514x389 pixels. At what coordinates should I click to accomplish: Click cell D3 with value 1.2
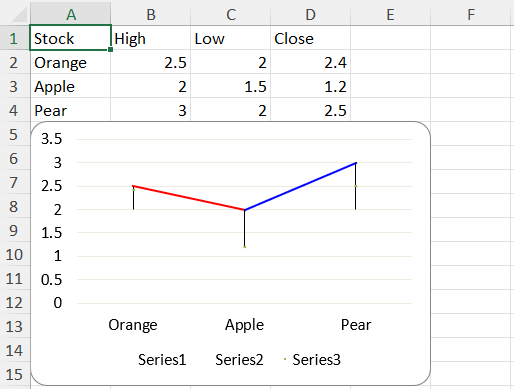click(x=311, y=86)
